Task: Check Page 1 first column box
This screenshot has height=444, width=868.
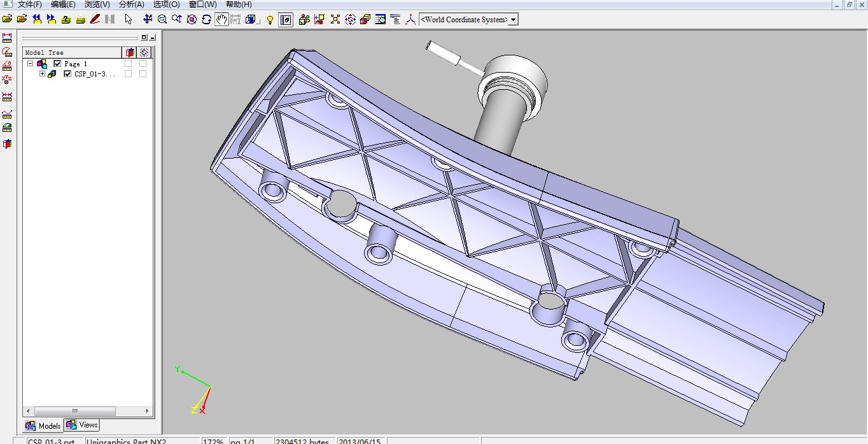Action: (x=128, y=64)
